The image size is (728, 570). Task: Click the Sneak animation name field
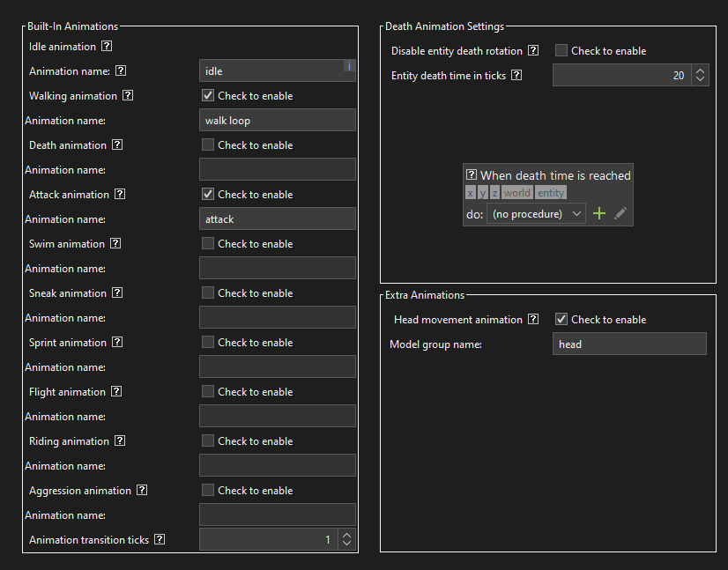click(278, 317)
